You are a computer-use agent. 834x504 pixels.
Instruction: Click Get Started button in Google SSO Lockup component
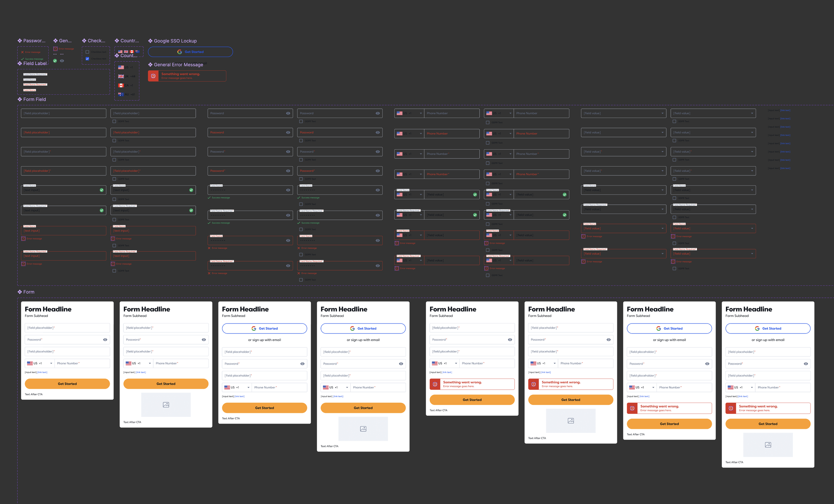tap(190, 52)
